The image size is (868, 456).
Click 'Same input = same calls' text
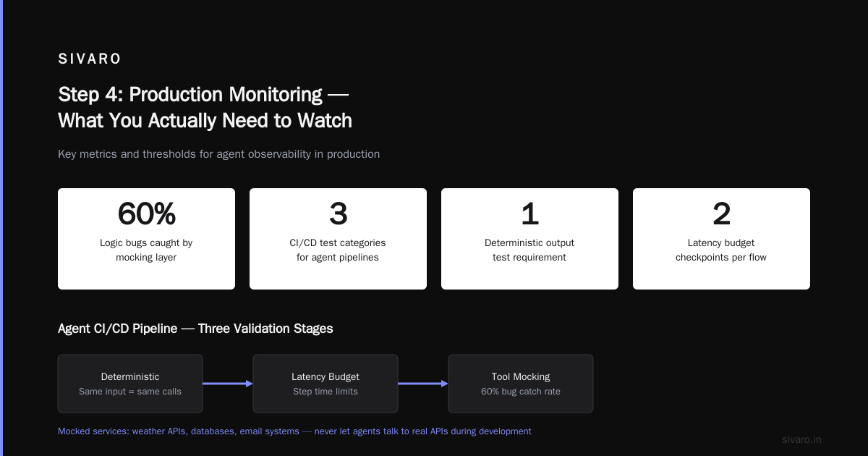pyautogui.click(x=130, y=392)
